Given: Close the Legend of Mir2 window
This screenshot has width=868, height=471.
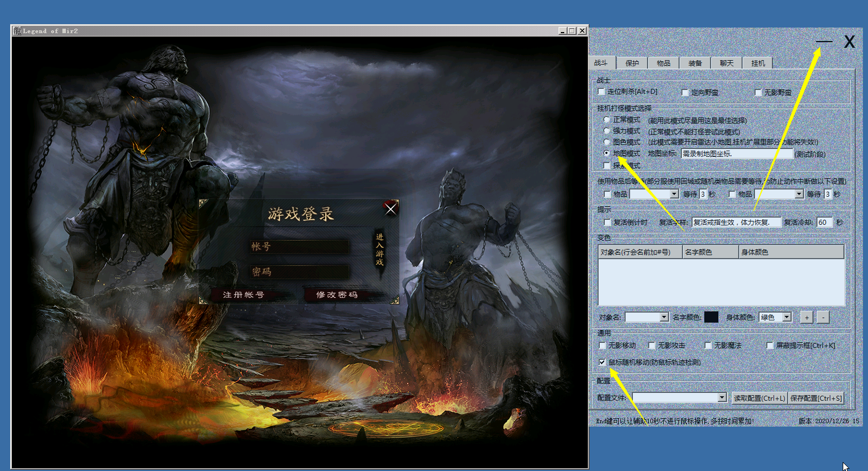Looking at the screenshot, I should [x=582, y=31].
